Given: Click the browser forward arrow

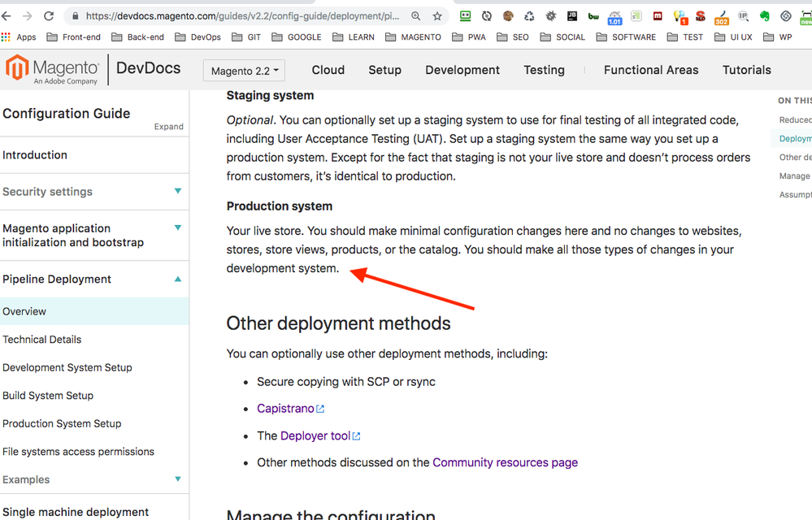Looking at the screenshot, I should click(28, 16).
